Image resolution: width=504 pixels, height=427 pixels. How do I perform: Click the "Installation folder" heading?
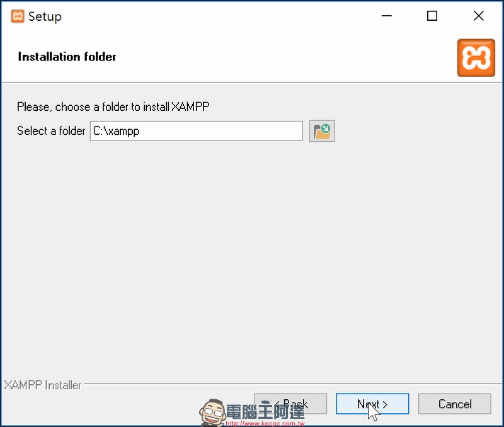coord(67,57)
